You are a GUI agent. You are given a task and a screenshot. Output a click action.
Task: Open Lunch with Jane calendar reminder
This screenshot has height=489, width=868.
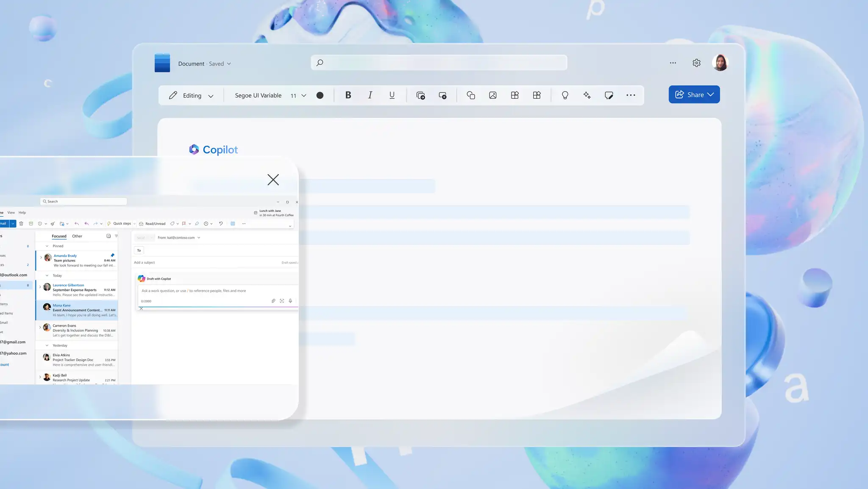(274, 213)
